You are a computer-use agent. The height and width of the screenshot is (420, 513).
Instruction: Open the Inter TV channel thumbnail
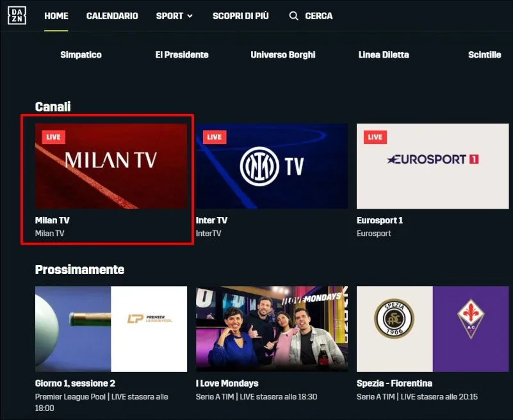(x=272, y=166)
